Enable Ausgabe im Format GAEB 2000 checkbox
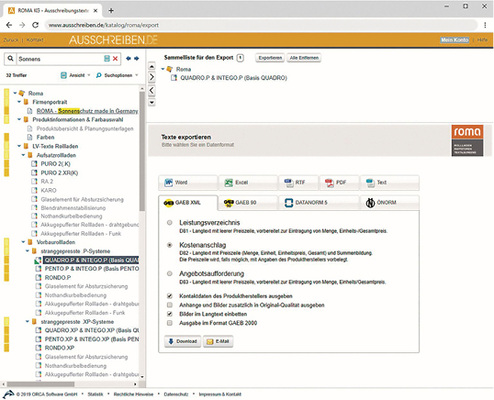 point(170,323)
